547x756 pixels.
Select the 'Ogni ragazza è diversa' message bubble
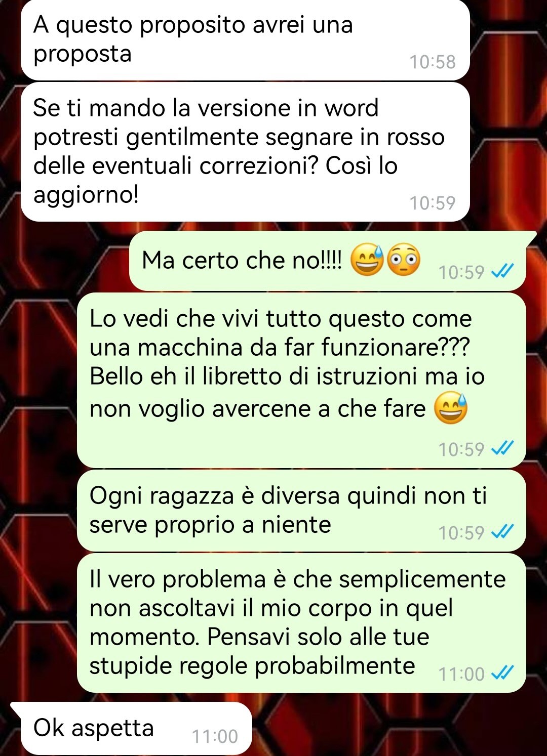click(x=301, y=511)
